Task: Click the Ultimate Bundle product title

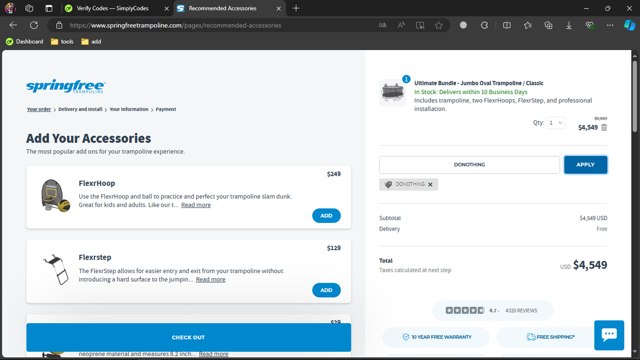Action: click(479, 83)
